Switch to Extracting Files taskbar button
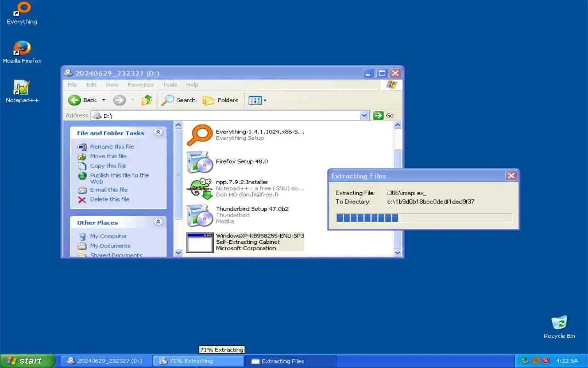Screen dimensions: 588x368 click(290, 361)
